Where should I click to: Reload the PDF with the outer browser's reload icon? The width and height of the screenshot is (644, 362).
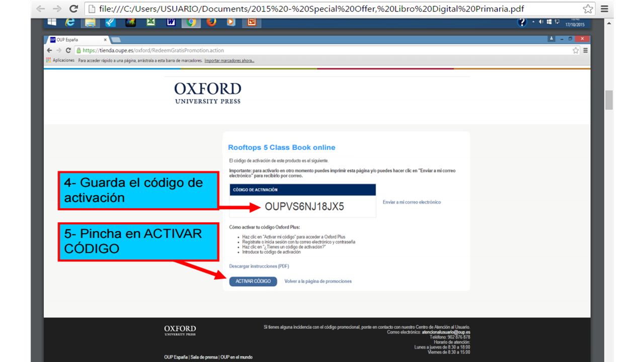[x=73, y=9]
